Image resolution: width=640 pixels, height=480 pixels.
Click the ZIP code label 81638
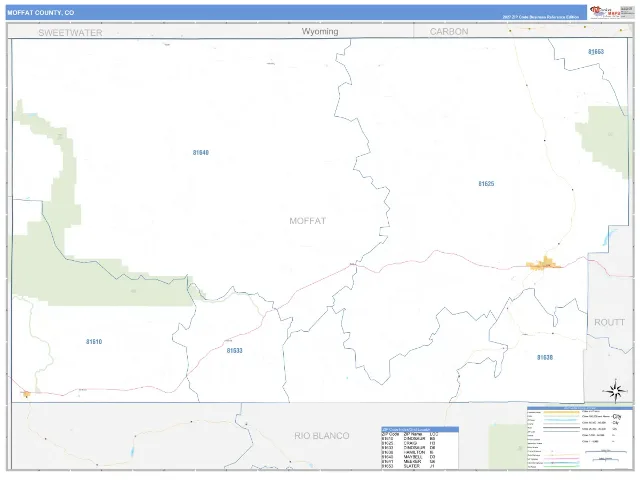[545, 358]
